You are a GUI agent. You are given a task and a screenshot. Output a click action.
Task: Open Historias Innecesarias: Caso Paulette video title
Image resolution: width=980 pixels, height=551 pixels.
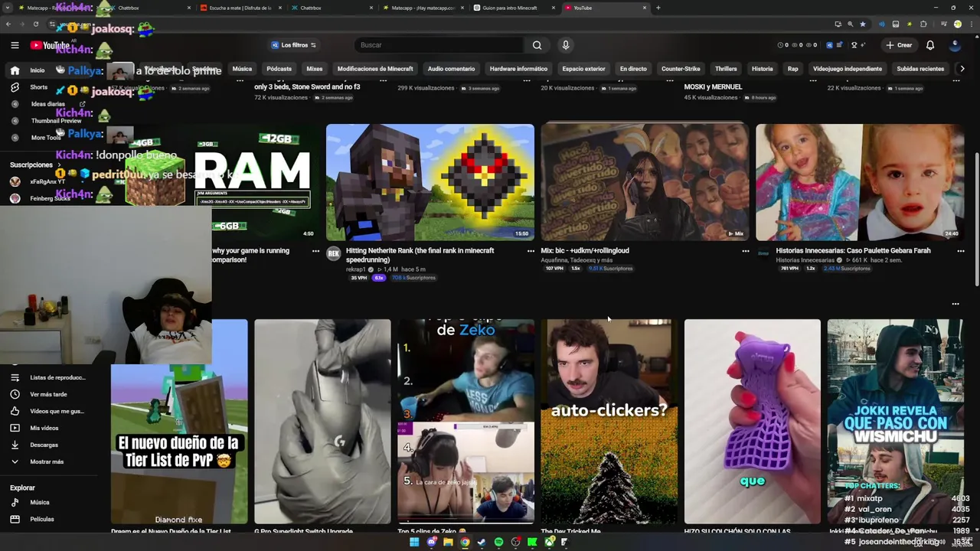[x=853, y=250]
